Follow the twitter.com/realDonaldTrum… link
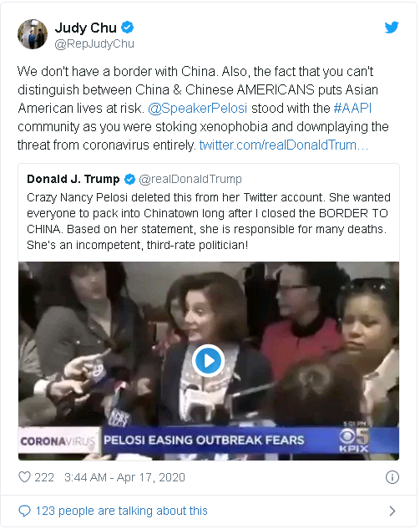420x529 pixels. click(x=284, y=145)
